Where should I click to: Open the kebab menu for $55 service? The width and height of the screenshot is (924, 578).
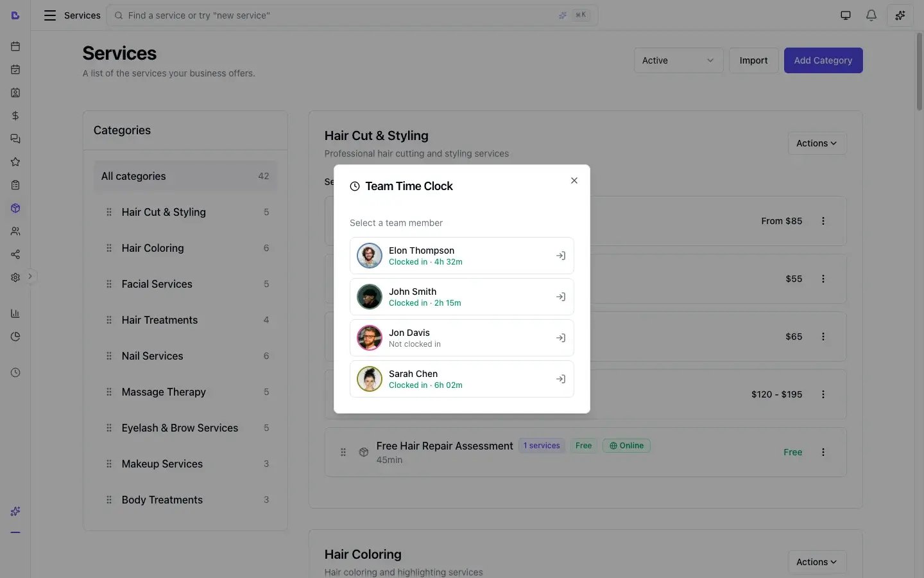823,279
